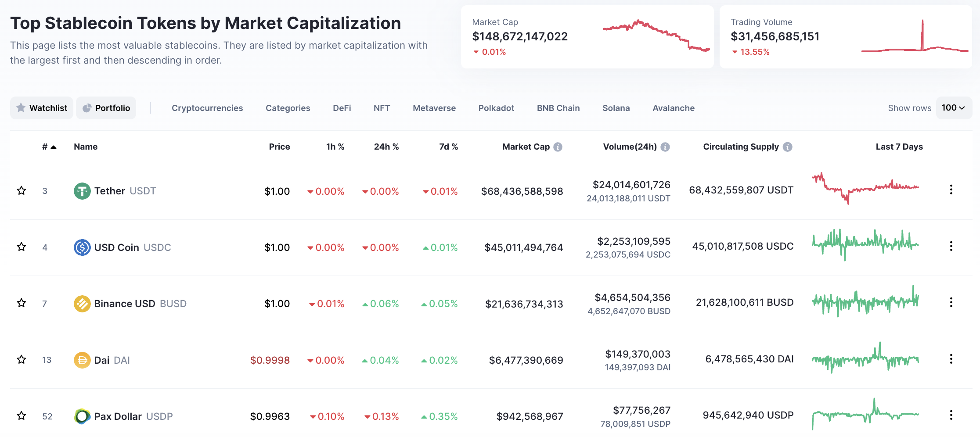Open Tether's Last 7 Days sparkline chart
The image size is (980, 437).
coord(865,189)
